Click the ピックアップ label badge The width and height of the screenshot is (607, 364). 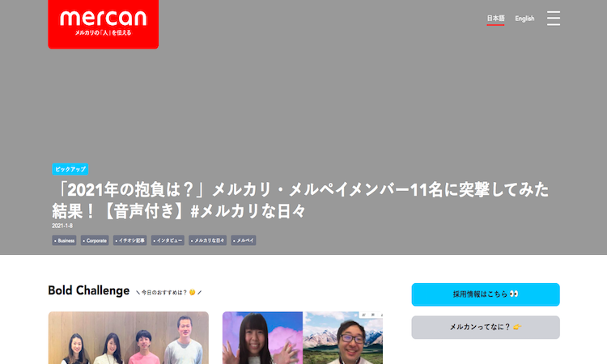tap(70, 169)
